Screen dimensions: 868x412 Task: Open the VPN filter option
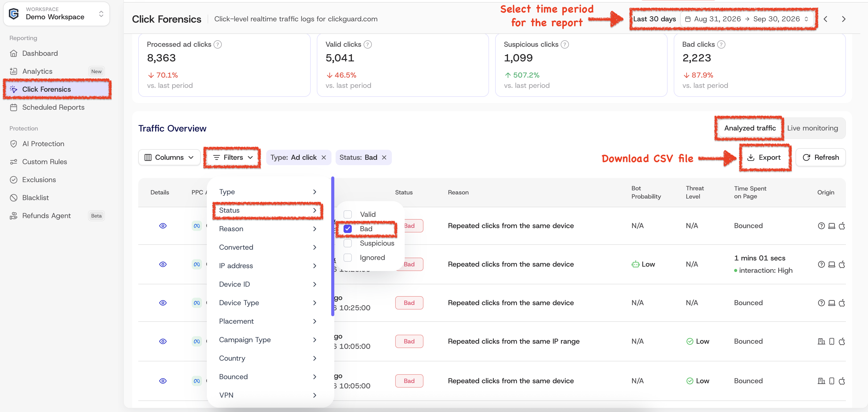(x=268, y=395)
